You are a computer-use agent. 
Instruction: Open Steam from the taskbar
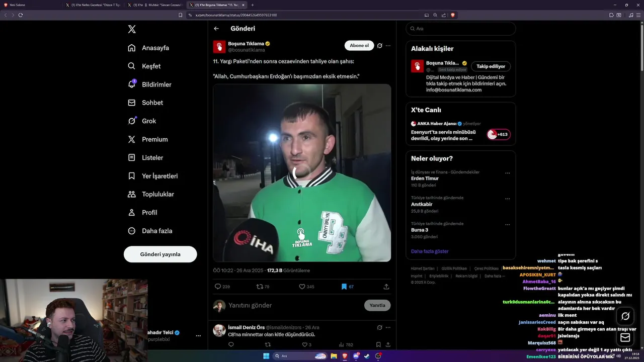367,356
